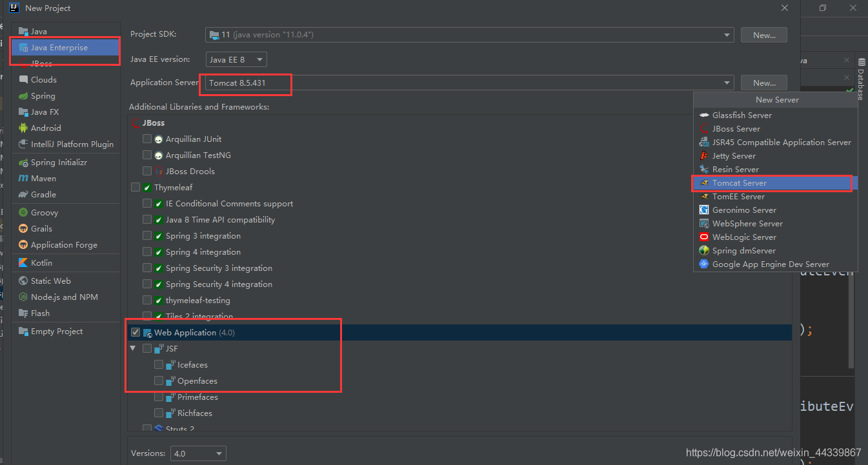Click the Grails icon
The image size is (868, 465).
(24, 228)
